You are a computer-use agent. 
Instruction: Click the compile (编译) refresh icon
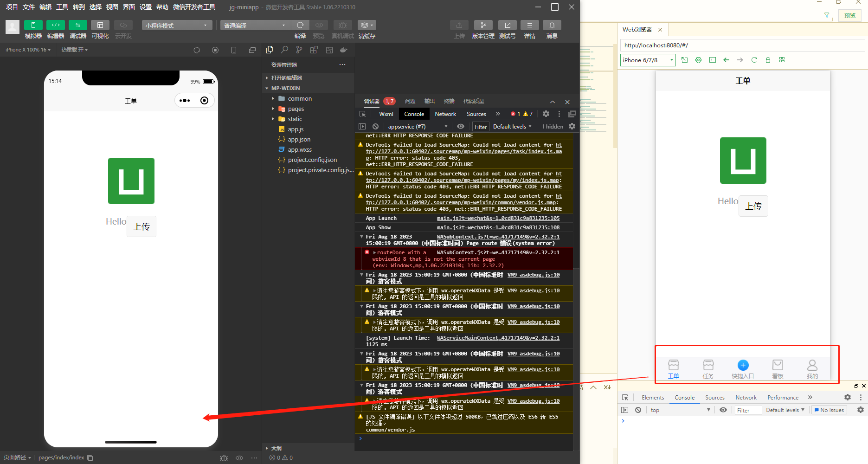point(300,25)
